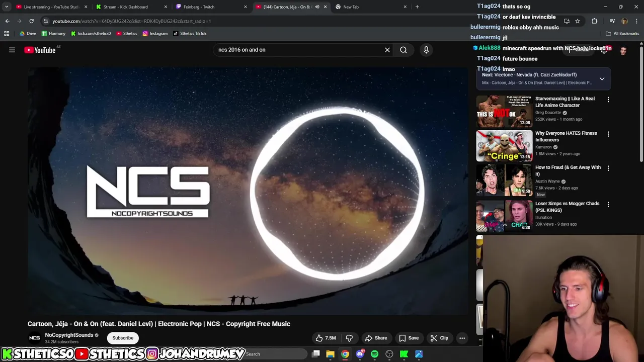Open the Kick app from the taskbar
Screen dimensions: 644x362
[404, 354]
